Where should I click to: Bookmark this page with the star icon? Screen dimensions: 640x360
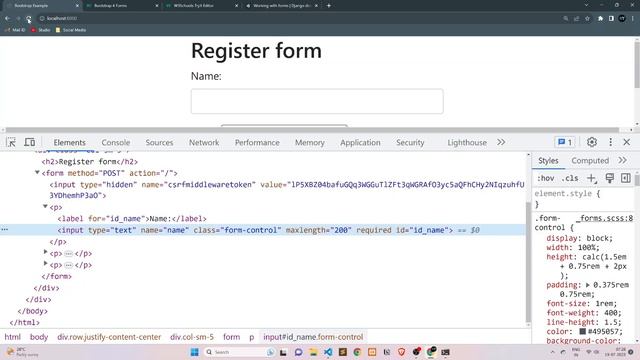click(587, 18)
